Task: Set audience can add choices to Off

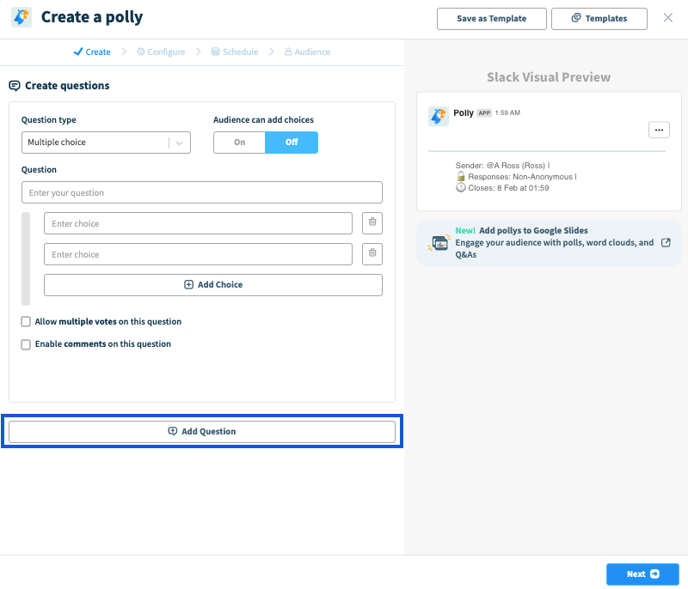Action: pyautogui.click(x=291, y=142)
